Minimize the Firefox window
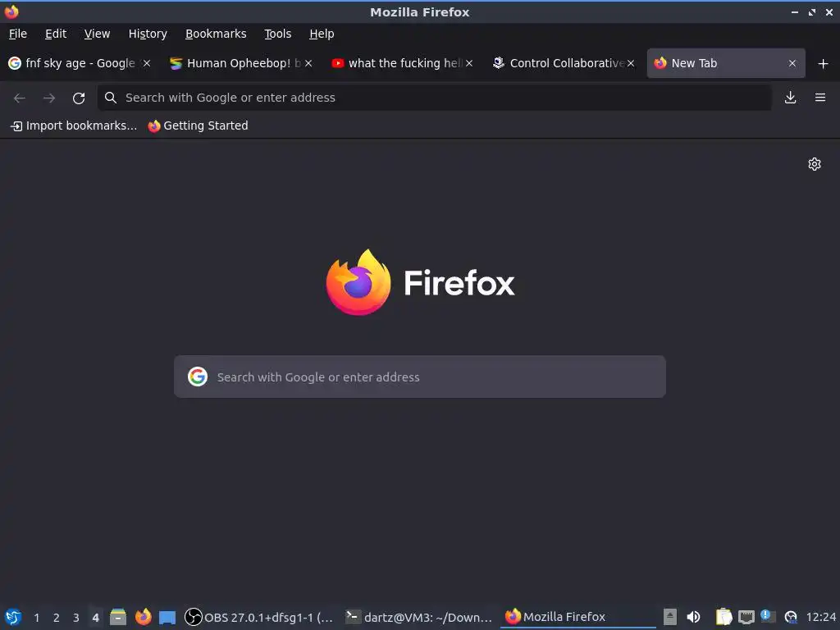The width and height of the screenshot is (840, 630). tap(794, 11)
